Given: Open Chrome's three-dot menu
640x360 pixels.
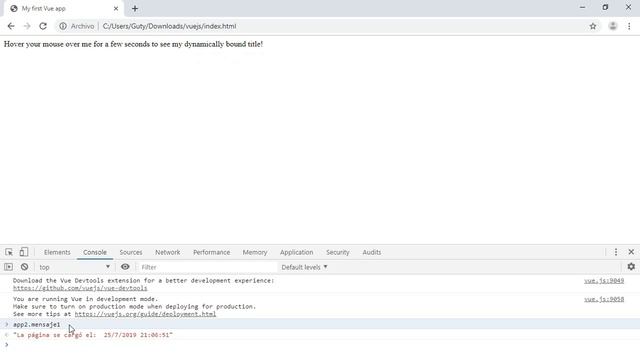Looking at the screenshot, I should [x=629, y=26].
